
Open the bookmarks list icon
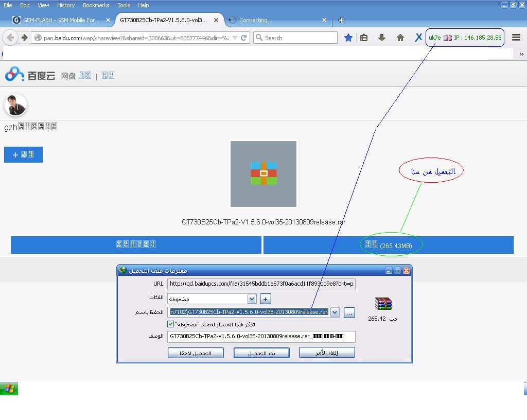(x=364, y=38)
